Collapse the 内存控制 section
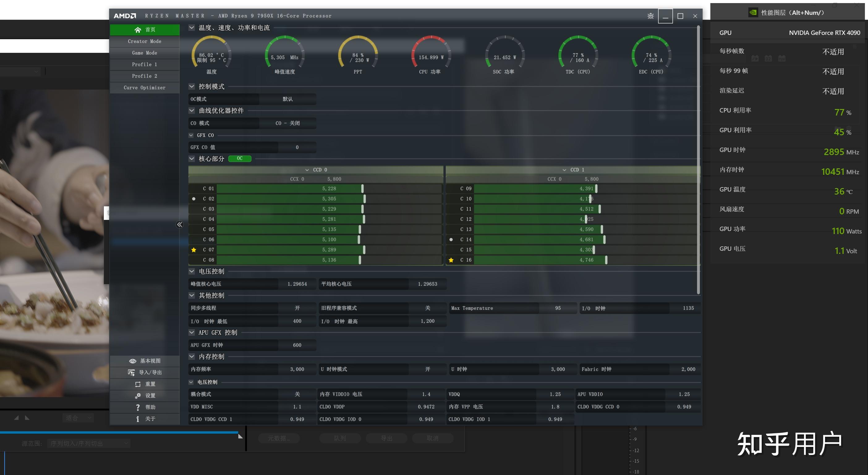 [x=192, y=356]
